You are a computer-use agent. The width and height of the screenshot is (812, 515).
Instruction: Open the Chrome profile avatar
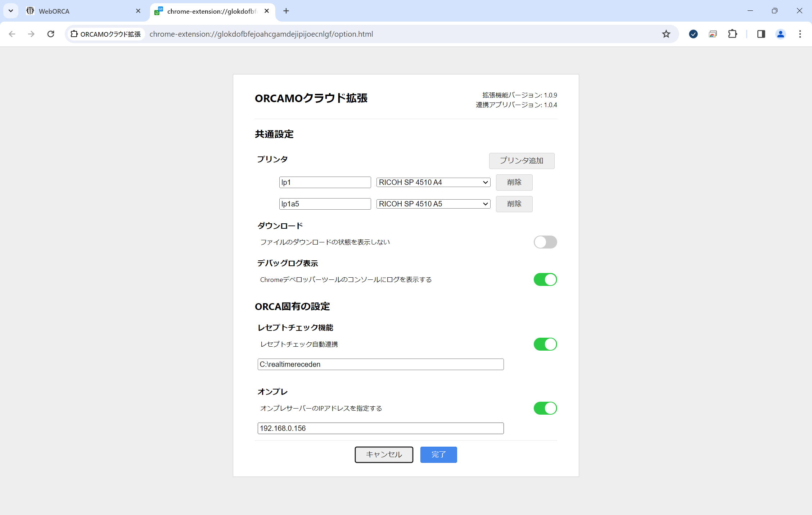pos(780,34)
